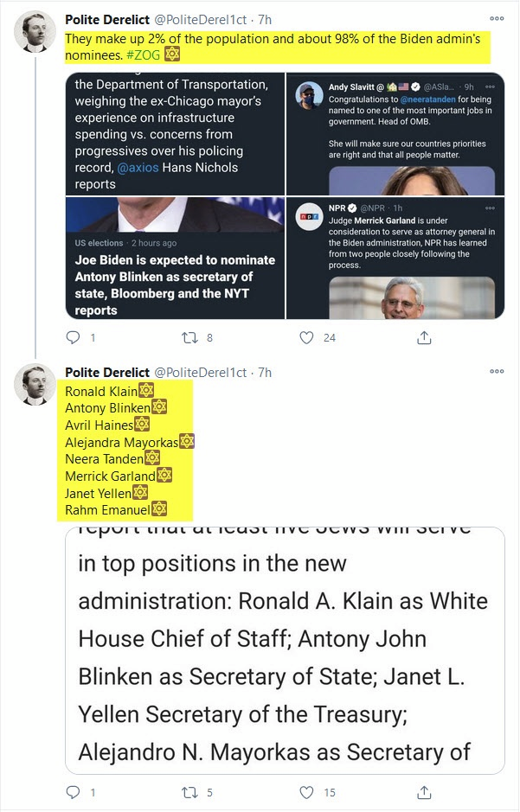This screenshot has height=812, width=520.
Task: Like the first tweet with 24 likes
Action: click(306, 338)
